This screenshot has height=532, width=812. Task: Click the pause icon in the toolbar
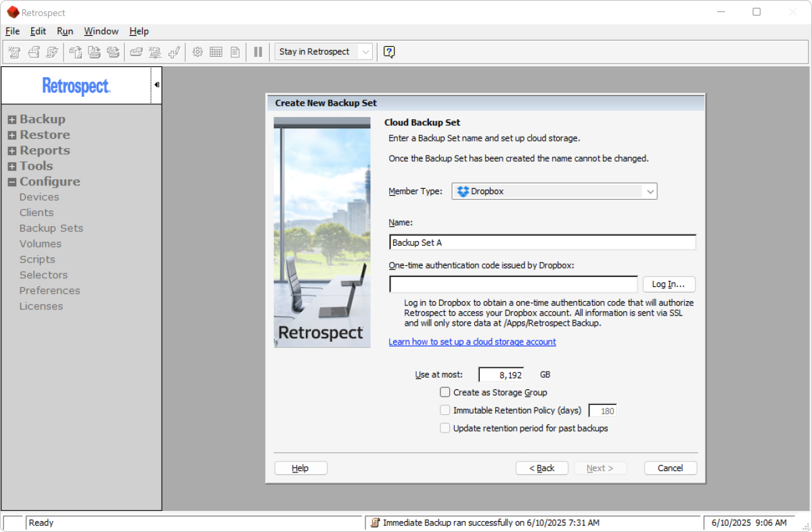tap(258, 51)
